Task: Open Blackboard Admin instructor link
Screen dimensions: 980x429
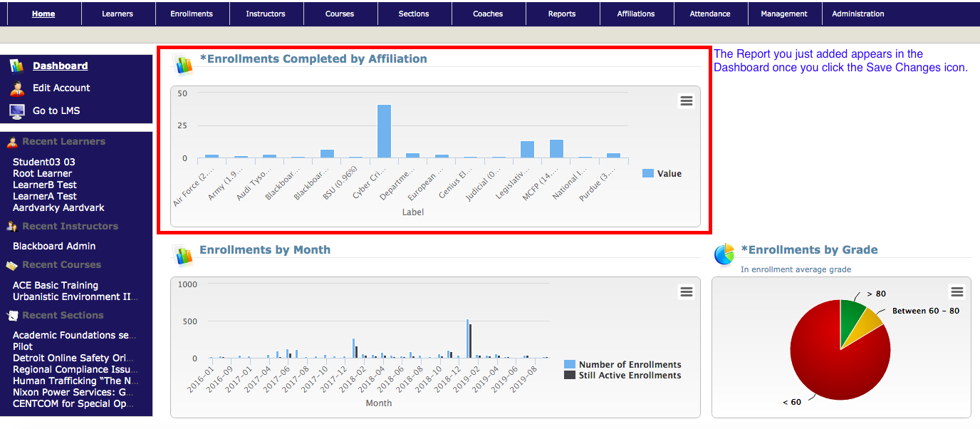Action: click(54, 246)
